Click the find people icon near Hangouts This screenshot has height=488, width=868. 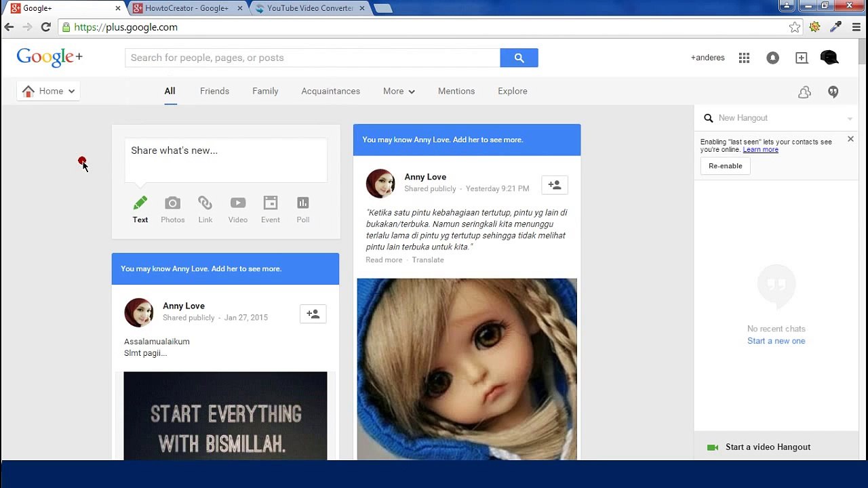804,91
